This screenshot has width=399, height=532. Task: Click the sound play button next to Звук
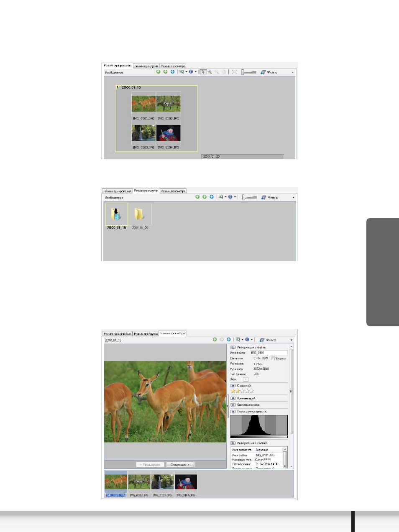[x=246, y=379]
